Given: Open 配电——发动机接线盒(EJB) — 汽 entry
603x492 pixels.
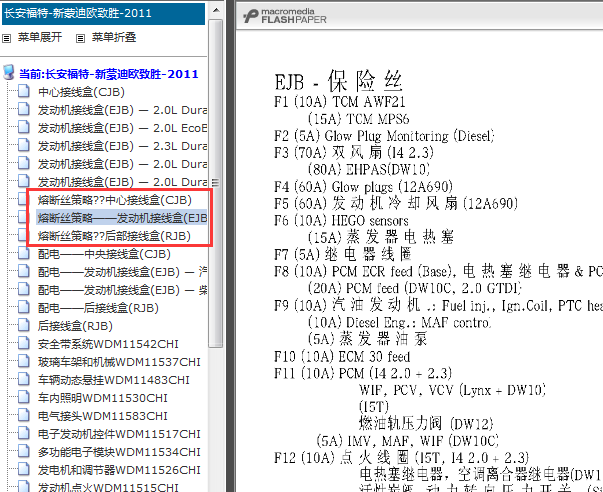Looking at the screenshot, I should click(122, 272).
